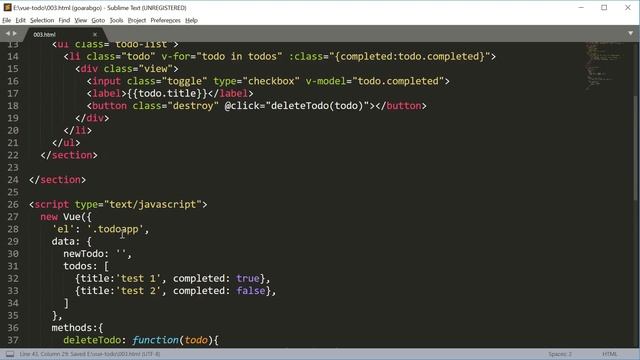Screen dimensions: 640x360
Task: Open the Preferences menu
Action: 165,20
